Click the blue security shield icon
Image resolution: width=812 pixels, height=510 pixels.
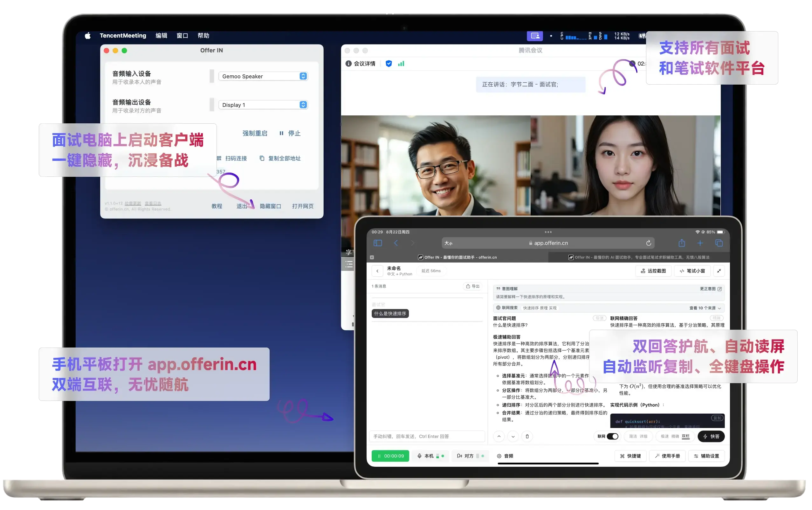pyautogui.click(x=389, y=64)
